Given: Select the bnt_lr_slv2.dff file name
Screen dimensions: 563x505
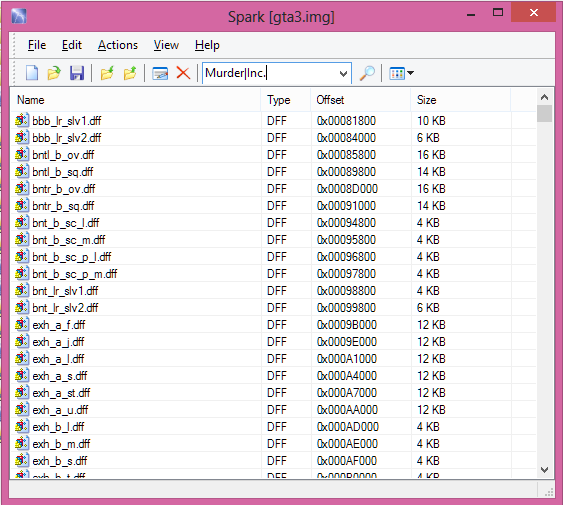Looking at the screenshot, I should tap(65, 308).
